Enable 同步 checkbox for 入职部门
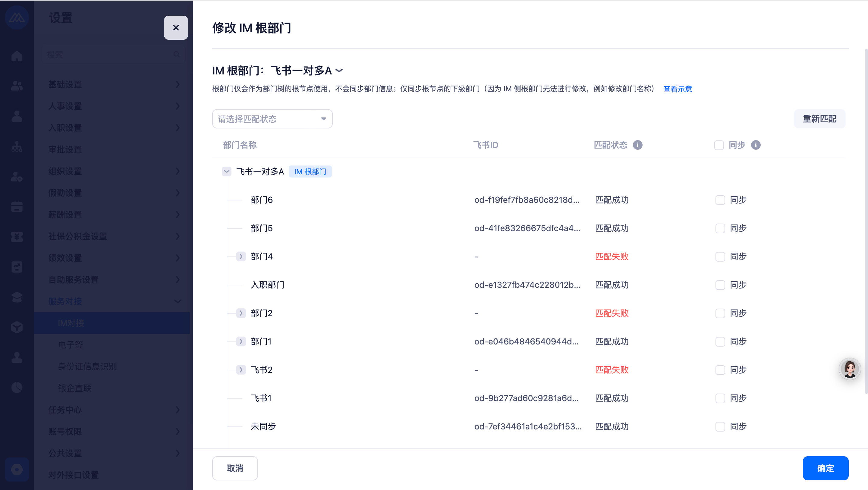Image resolution: width=868 pixels, height=490 pixels. (x=720, y=285)
